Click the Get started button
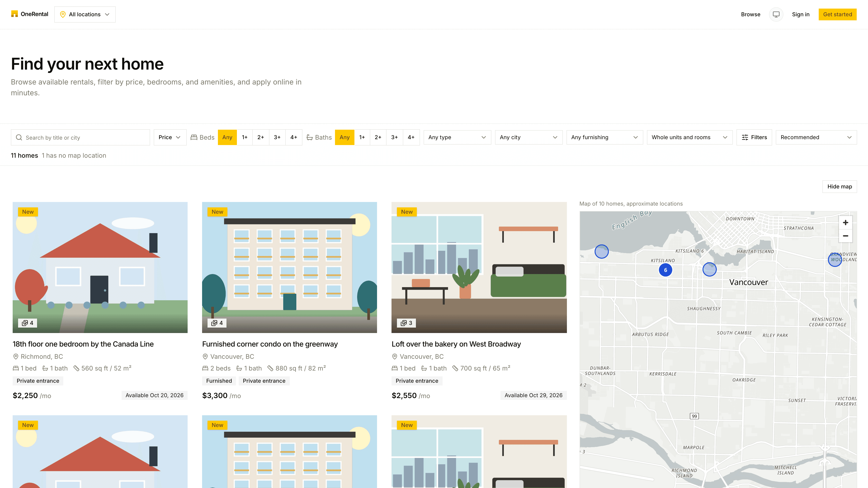868x488 pixels. (837, 14)
